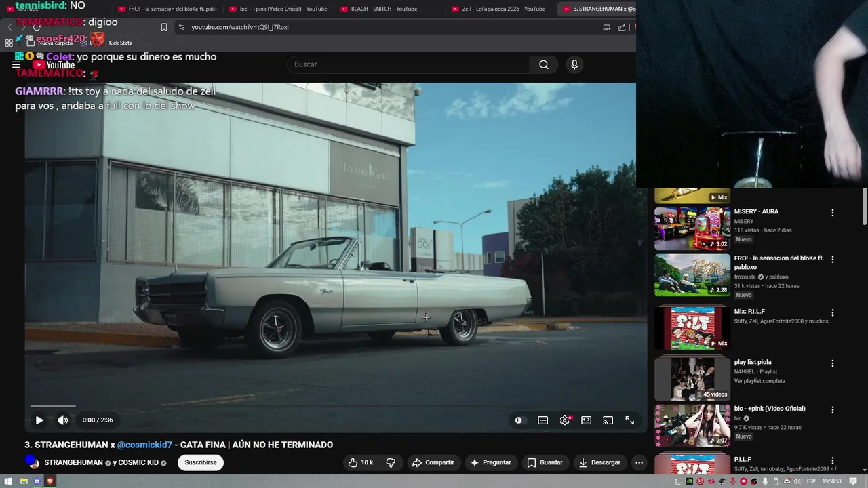Open options menu for 'bic - +pink (Video Oficial)'
The image size is (868, 488).
click(x=832, y=409)
